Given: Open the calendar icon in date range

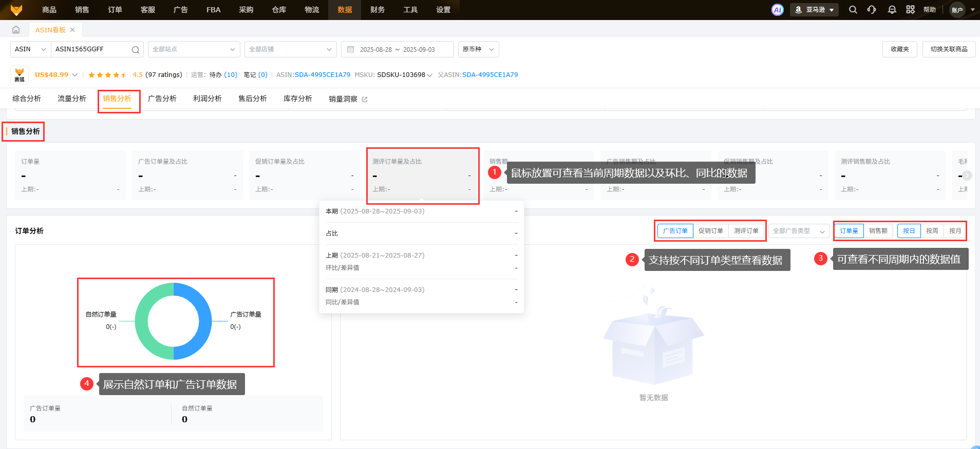Looking at the screenshot, I should tap(351, 50).
